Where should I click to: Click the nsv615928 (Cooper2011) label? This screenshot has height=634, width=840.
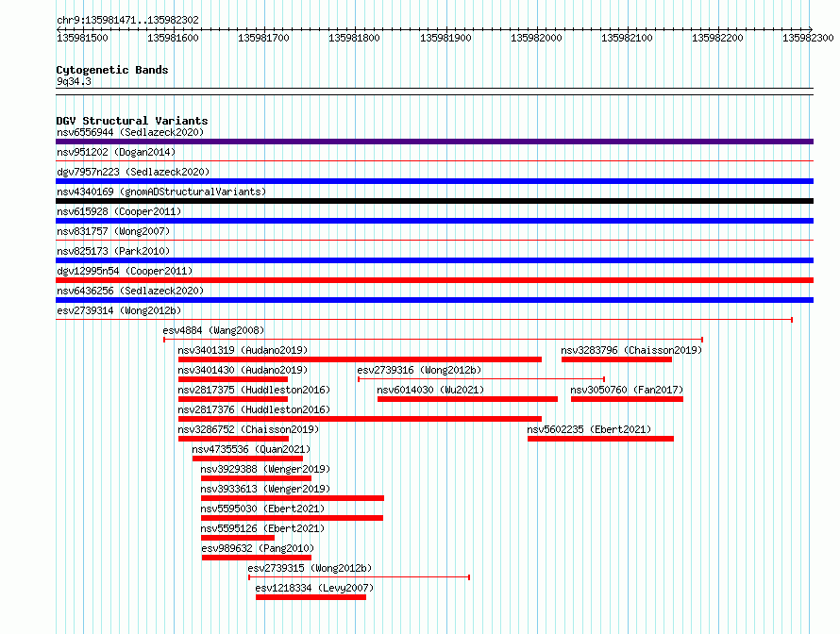coord(119,211)
